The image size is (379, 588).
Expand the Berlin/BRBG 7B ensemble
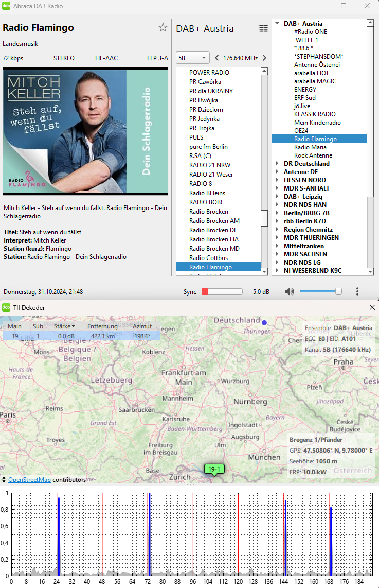277,213
